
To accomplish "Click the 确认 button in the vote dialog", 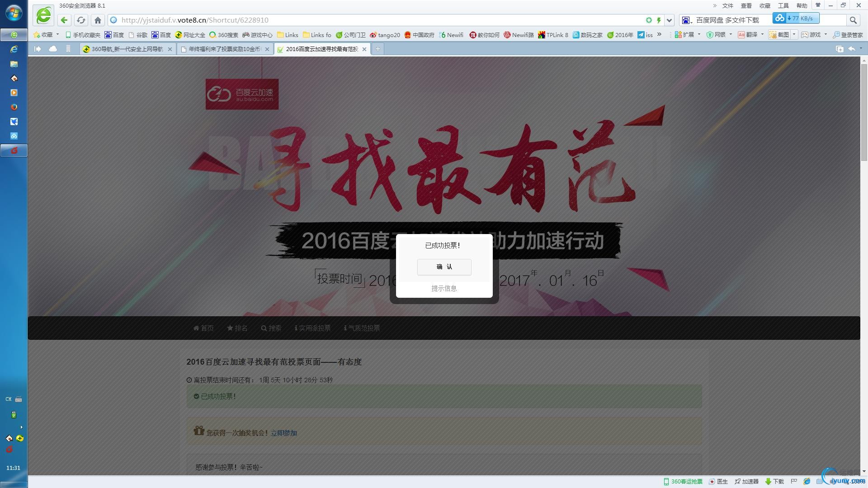I will click(x=444, y=267).
